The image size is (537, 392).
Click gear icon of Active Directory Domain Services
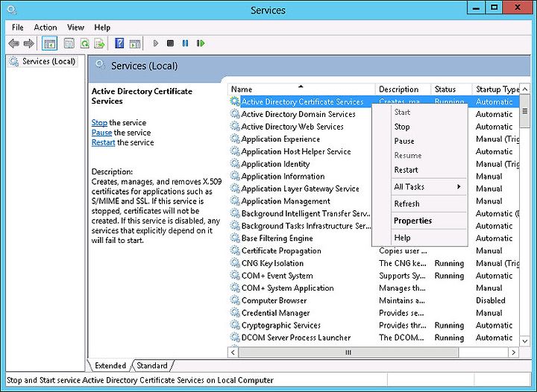[235, 114]
